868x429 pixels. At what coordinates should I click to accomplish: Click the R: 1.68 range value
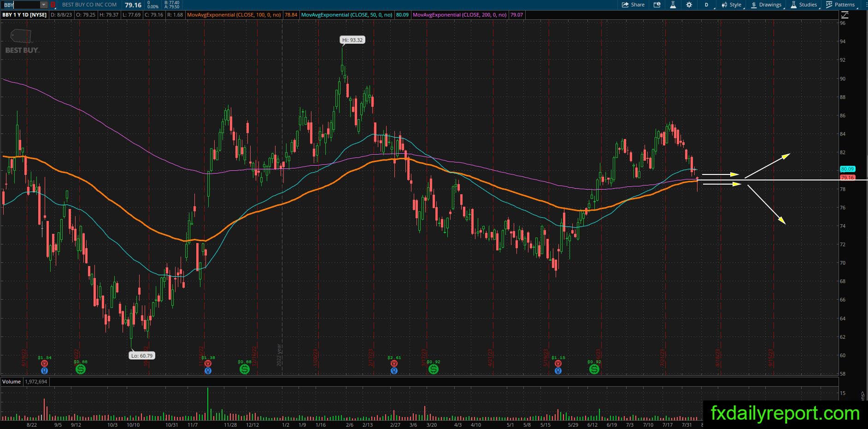coord(175,15)
